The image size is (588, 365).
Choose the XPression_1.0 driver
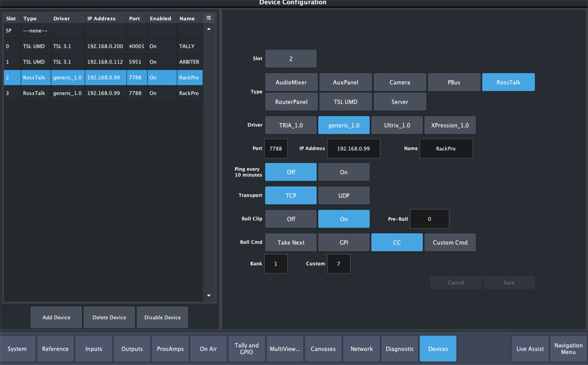pos(450,125)
